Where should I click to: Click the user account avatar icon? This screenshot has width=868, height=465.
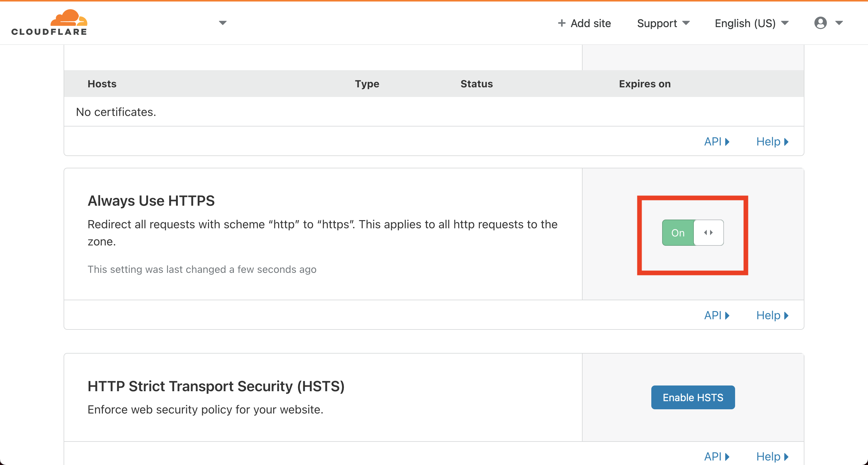[820, 23]
